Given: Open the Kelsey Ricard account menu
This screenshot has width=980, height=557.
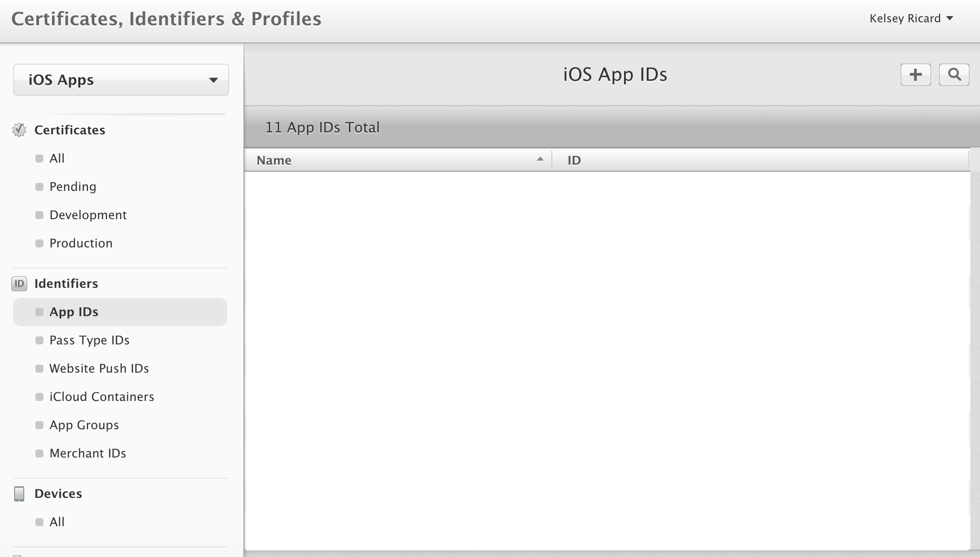Looking at the screenshot, I should tap(911, 19).
